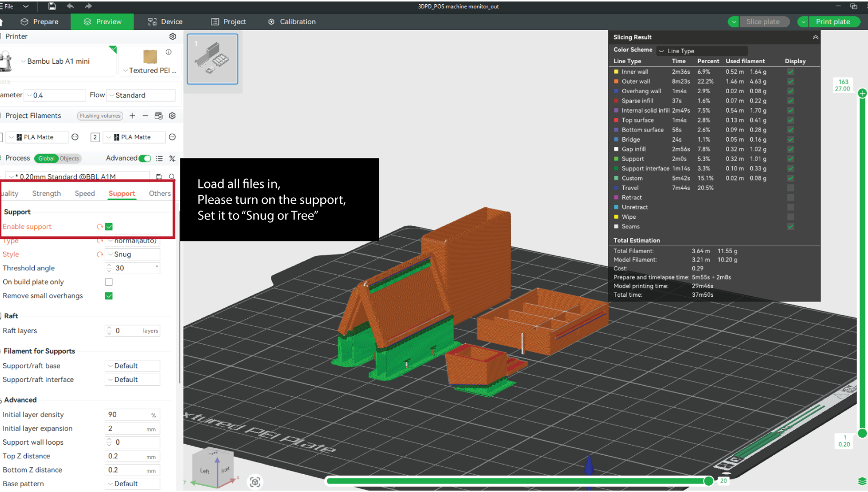Add a new project filament

[133, 116]
